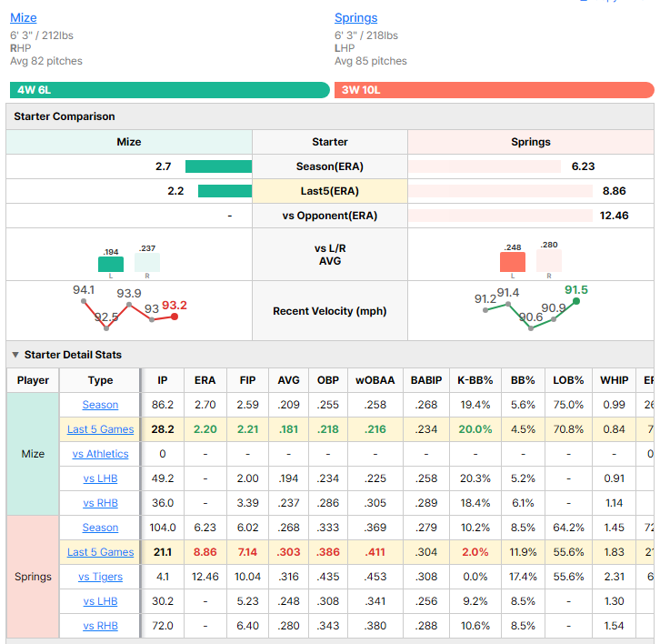Click Mize's .237 vs R average bar
Image resolution: width=660 pixels, height=644 pixels.
click(x=147, y=262)
